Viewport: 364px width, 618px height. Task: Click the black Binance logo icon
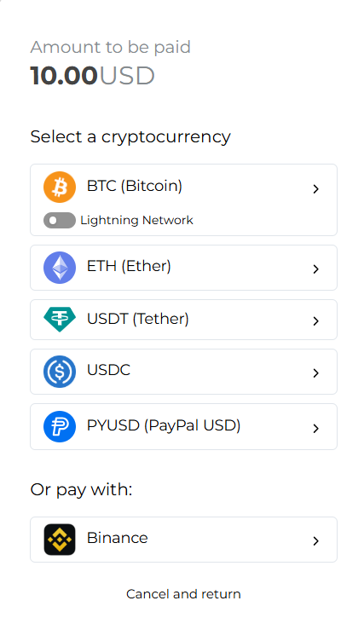(x=60, y=540)
